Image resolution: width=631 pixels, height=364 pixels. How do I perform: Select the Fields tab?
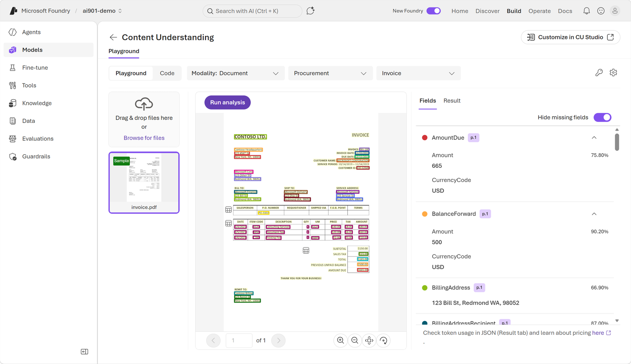428,101
